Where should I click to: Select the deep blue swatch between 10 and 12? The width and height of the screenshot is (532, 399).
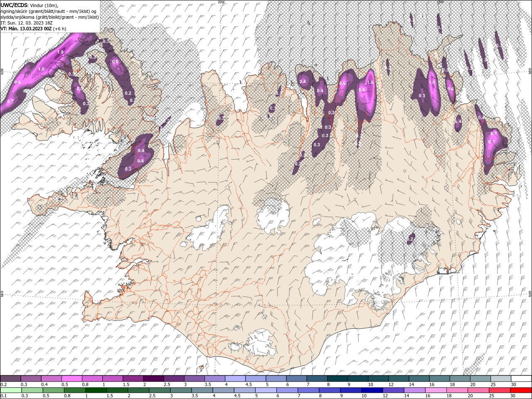coord(372,390)
